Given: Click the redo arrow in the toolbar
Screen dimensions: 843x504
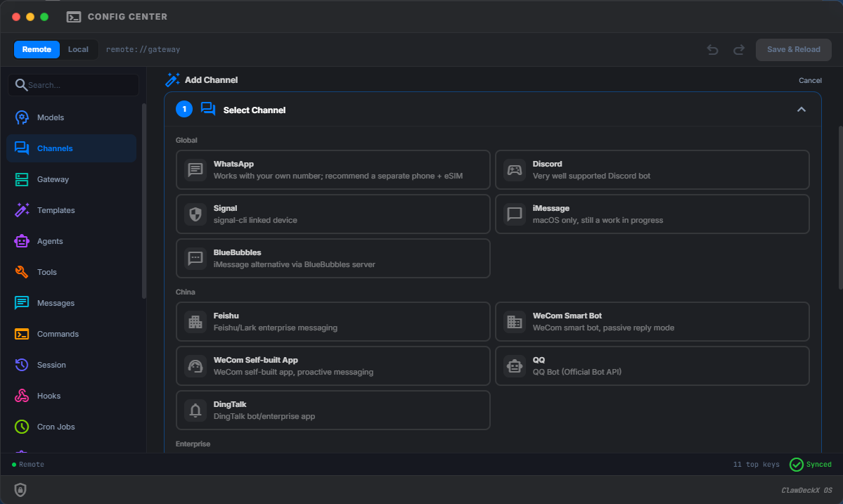Looking at the screenshot, I should point(738,50).
